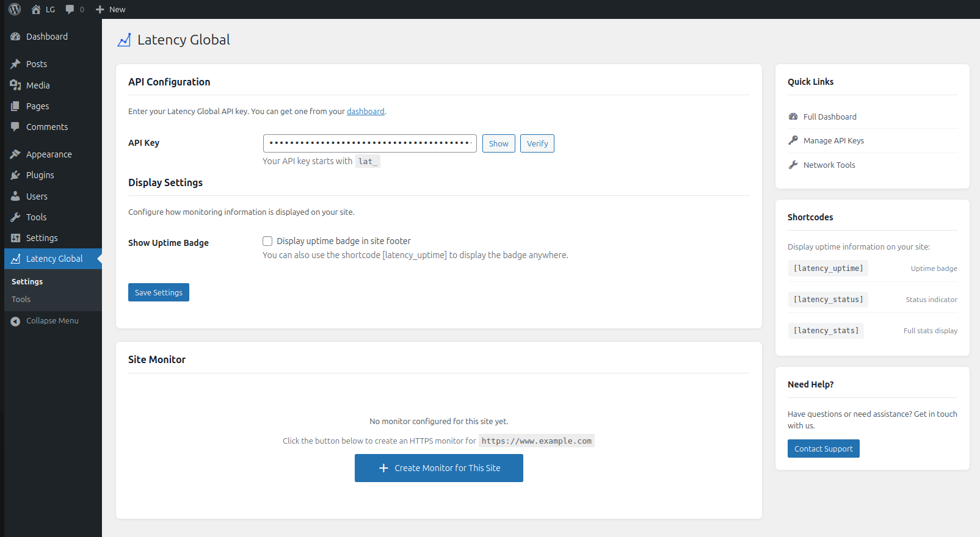This screenshot has width=980, height=537.
Task: Click the Posts pushpin icon
Action: tap(15, 64)
